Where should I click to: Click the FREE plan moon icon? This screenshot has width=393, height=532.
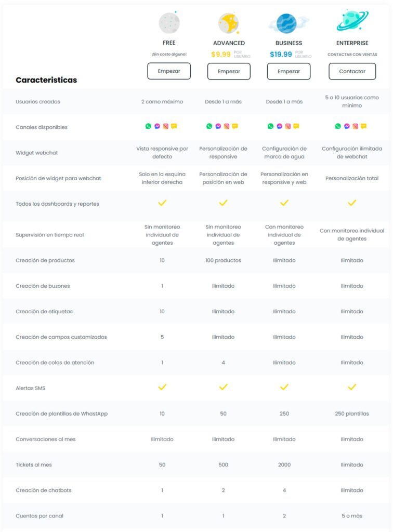tap(169, 22)
